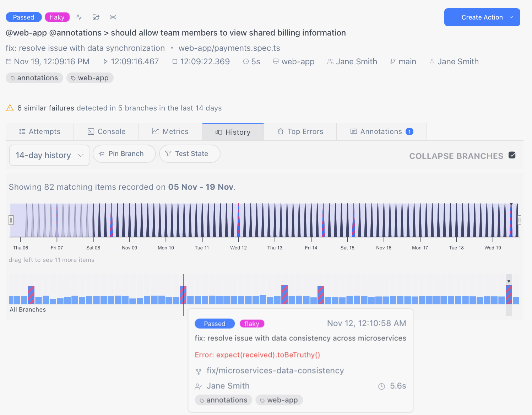Click the activity pulse icon beside flaky badge
This screenshot has width=532, height=415.
79,17
